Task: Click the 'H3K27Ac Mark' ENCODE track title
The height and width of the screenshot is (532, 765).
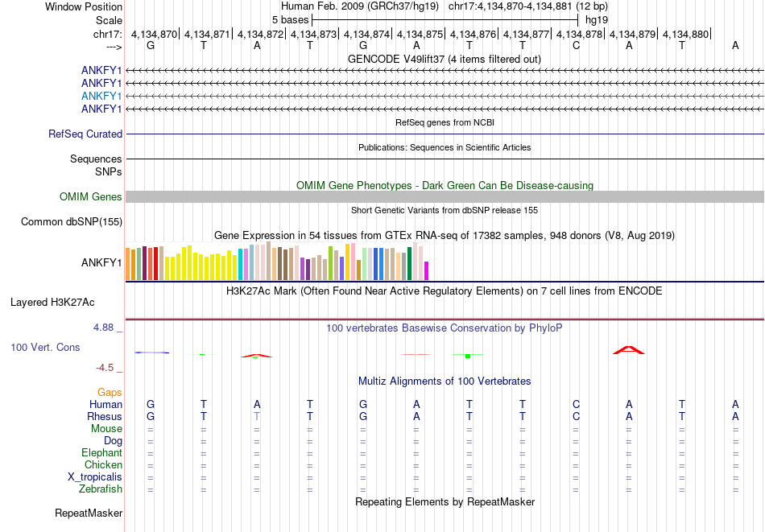Action: [x=445, y=291]
